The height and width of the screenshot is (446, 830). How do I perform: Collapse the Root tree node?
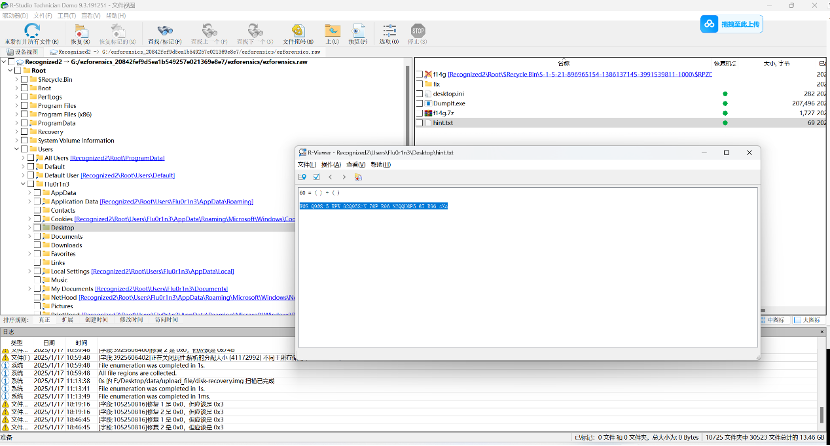10,70
